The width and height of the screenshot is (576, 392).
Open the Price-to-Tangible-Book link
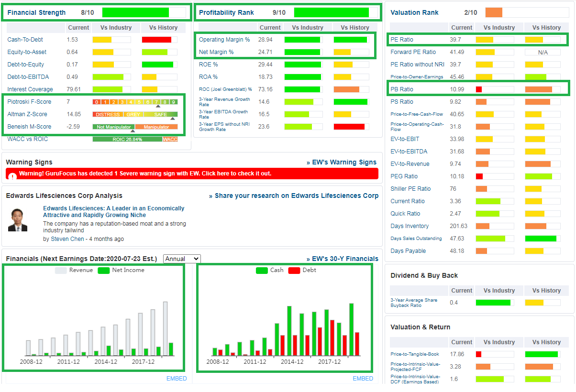414,354
